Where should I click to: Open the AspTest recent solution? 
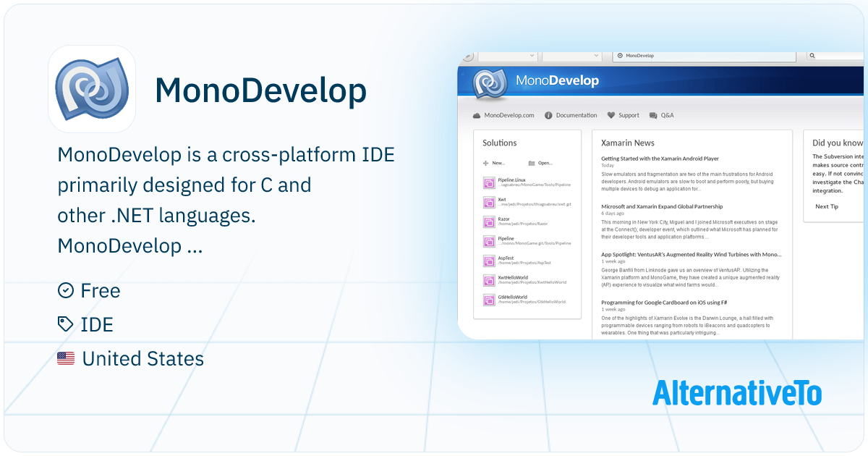pyautogui.click(x=518, y=261)
